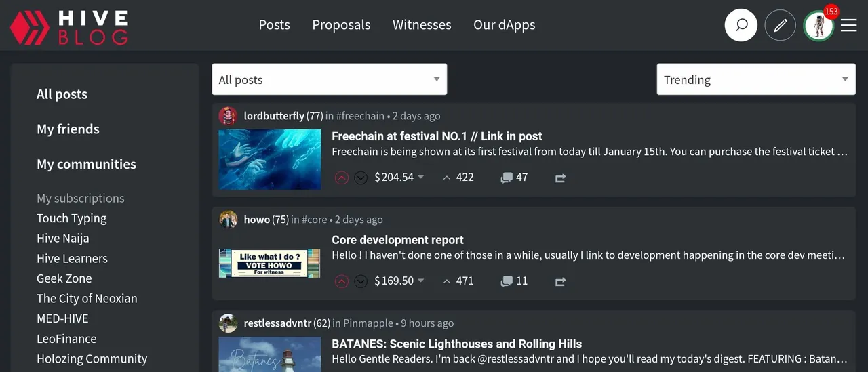Open the BATANES Scenic Lighthouses post title
This screenshot has height=372, width=868.
(456, 344)
